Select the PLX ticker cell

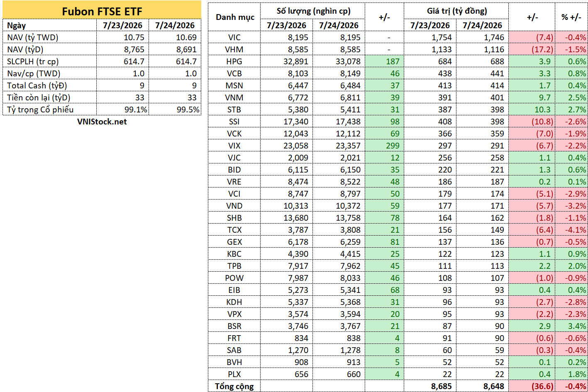coord(234,374)
